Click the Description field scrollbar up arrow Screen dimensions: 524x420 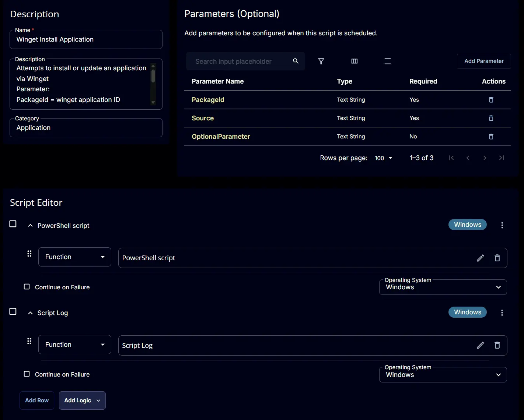pyautogui.click(x=153, y=66)
